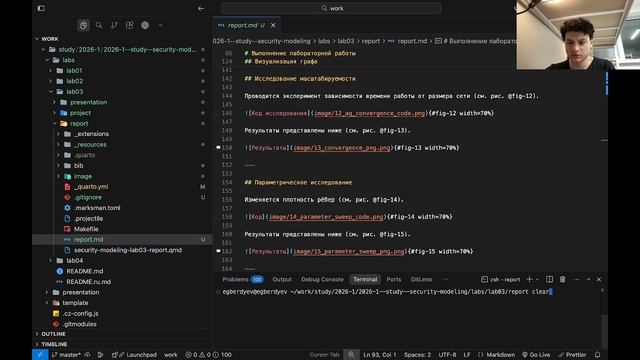Close the report.md editor tab
Viewport: 640px width, 360px height.
[273, 25]
